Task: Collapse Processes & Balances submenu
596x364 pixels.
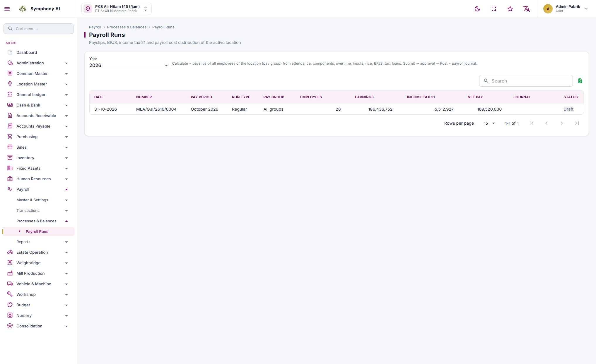Action: (x=38, y=221)
